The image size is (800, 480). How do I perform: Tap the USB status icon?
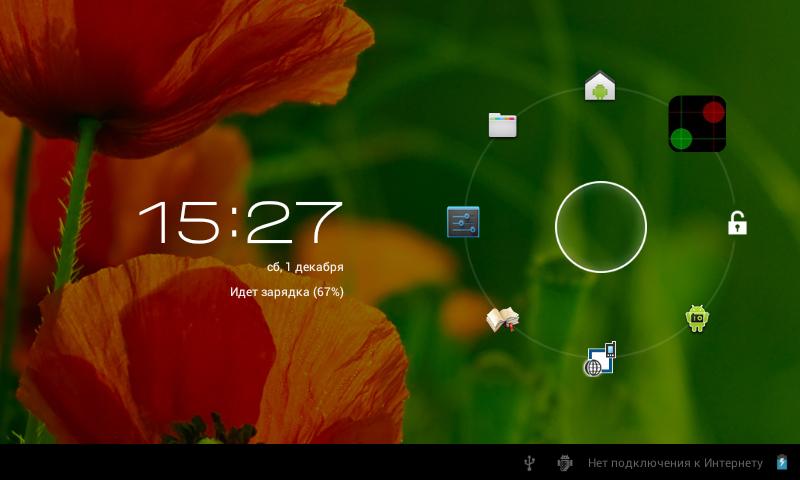530,463
